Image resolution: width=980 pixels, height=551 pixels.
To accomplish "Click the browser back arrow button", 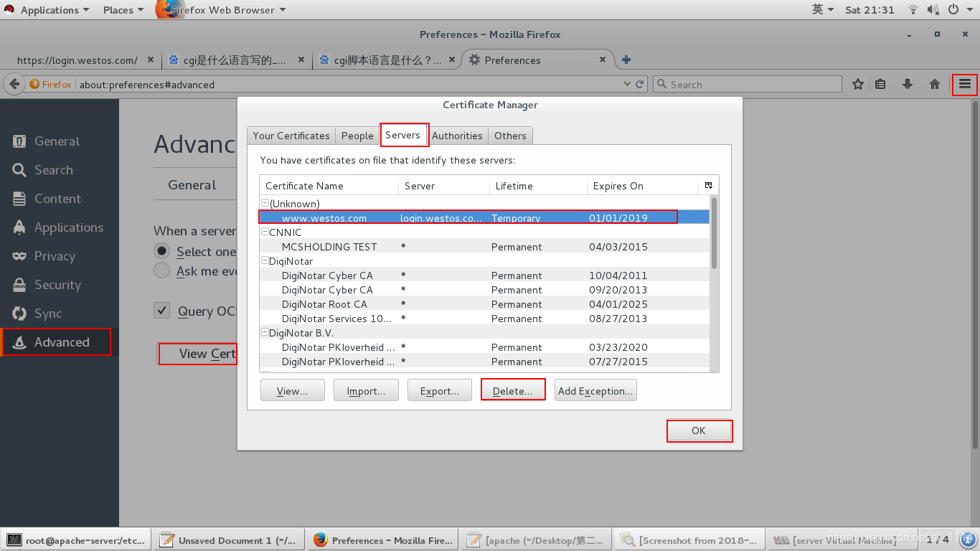I will coord(14,84).
